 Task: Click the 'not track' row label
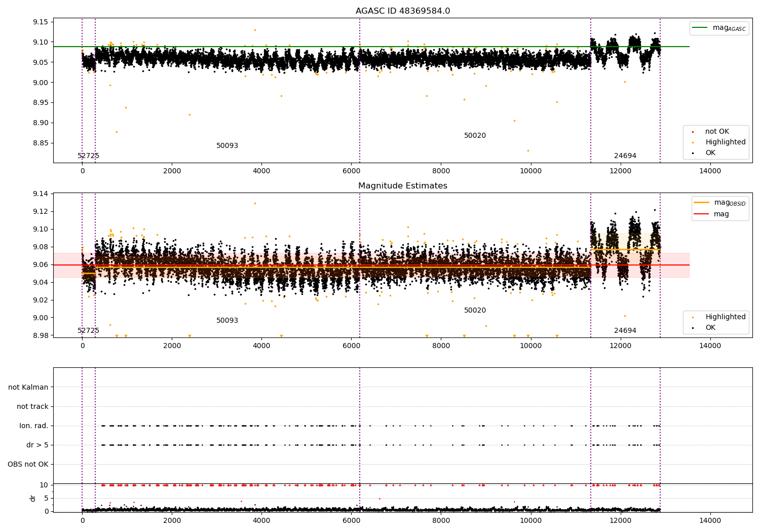[32, 407]
